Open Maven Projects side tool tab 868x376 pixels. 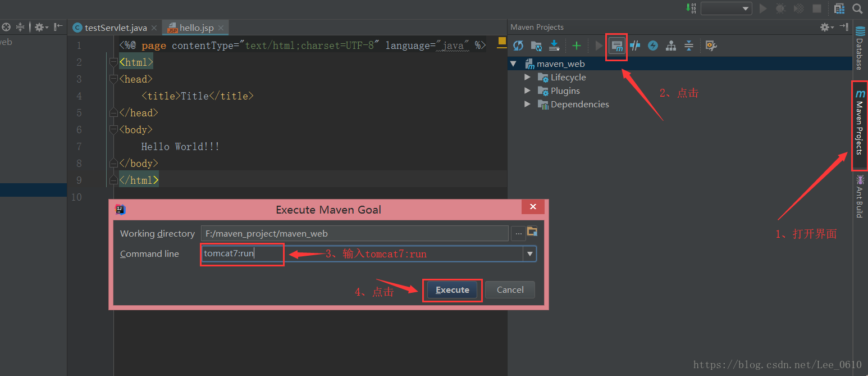point(860,126)
